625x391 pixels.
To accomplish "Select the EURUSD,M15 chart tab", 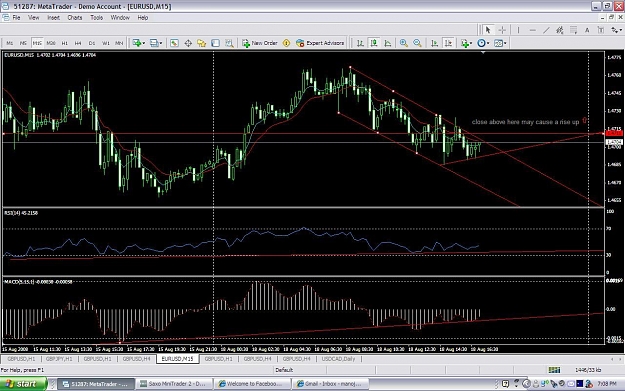I will coord(177,359).
